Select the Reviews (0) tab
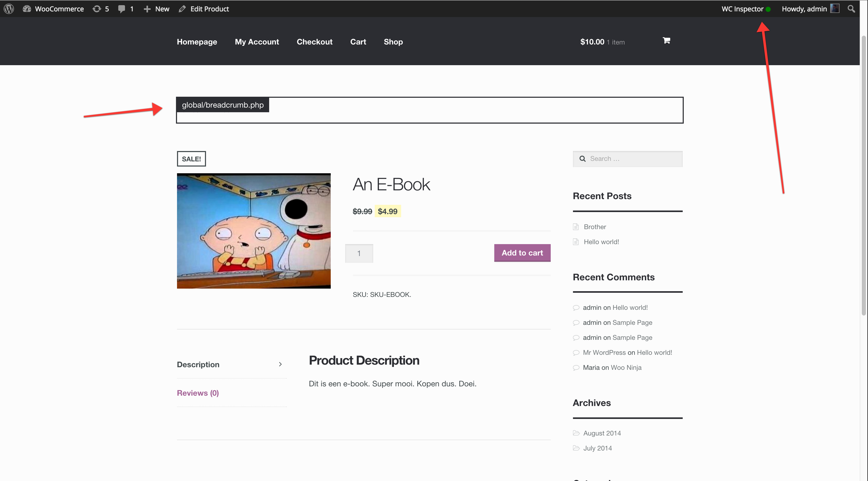Viewport: 868px width, 481px height. 198,393
